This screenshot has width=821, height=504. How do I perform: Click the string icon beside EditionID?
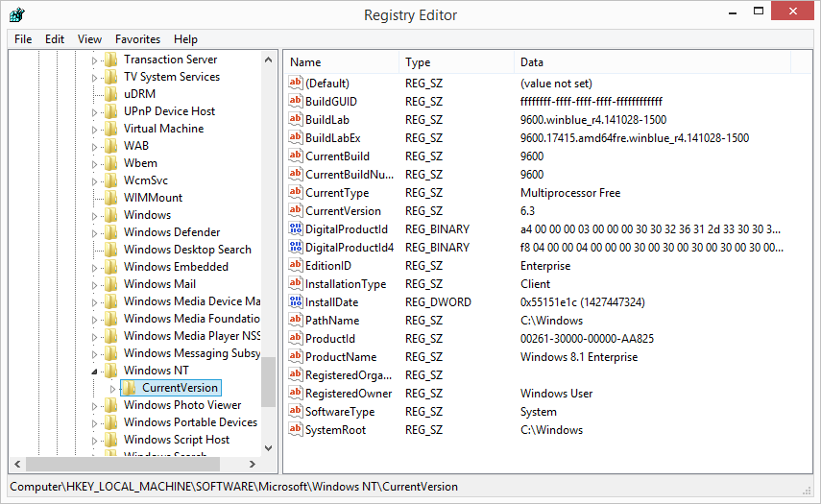[296, 265]
